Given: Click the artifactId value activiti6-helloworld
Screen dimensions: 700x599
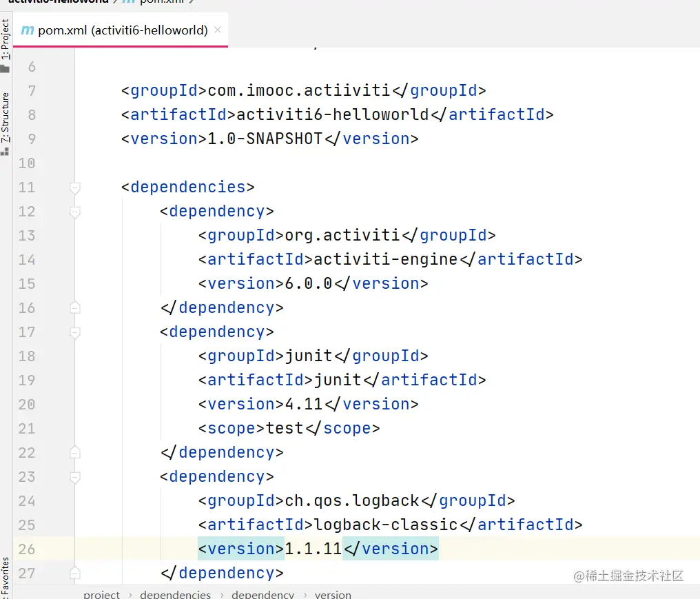Looking at the screenshot, I should click(x=333, y=115).
